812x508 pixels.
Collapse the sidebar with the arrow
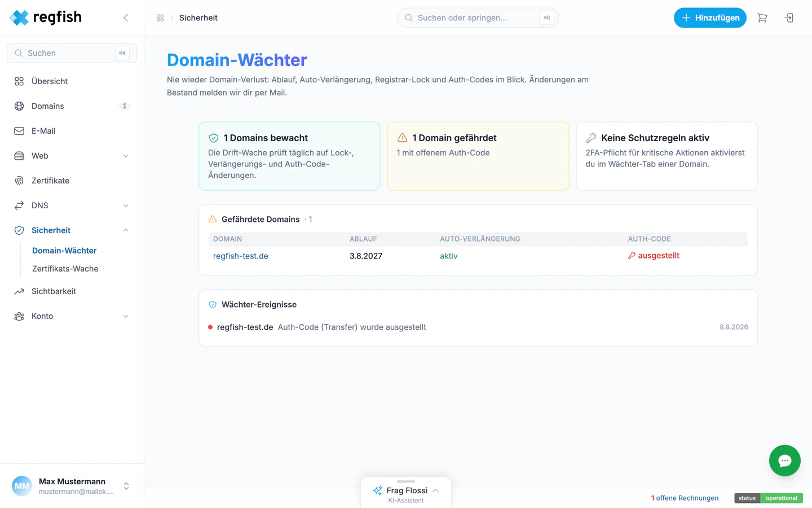coord(126,18)
